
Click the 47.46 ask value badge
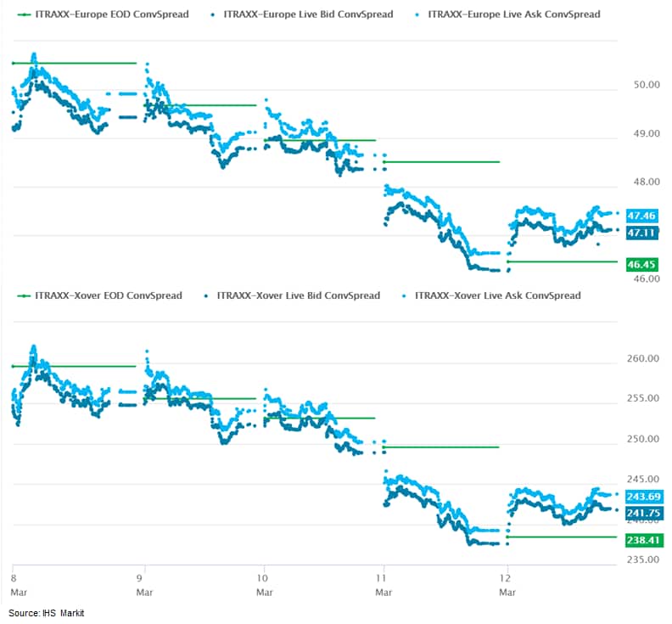click(x=642, y=216)
